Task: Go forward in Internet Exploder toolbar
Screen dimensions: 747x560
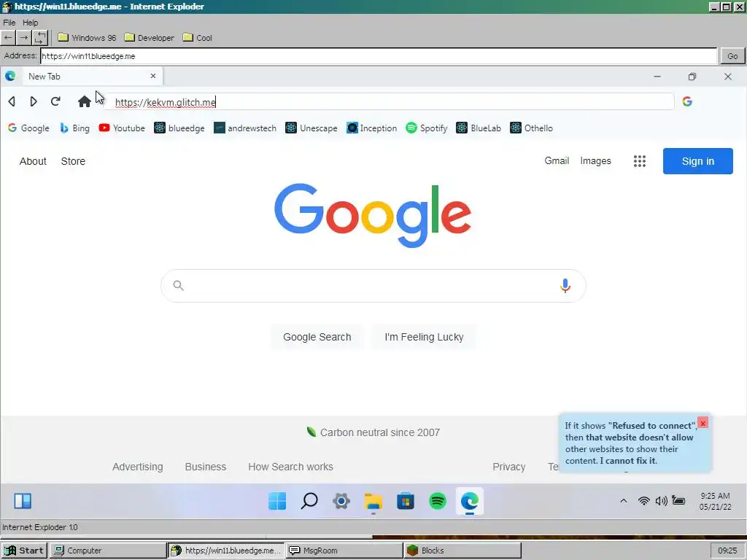Action: coord(24,38)
